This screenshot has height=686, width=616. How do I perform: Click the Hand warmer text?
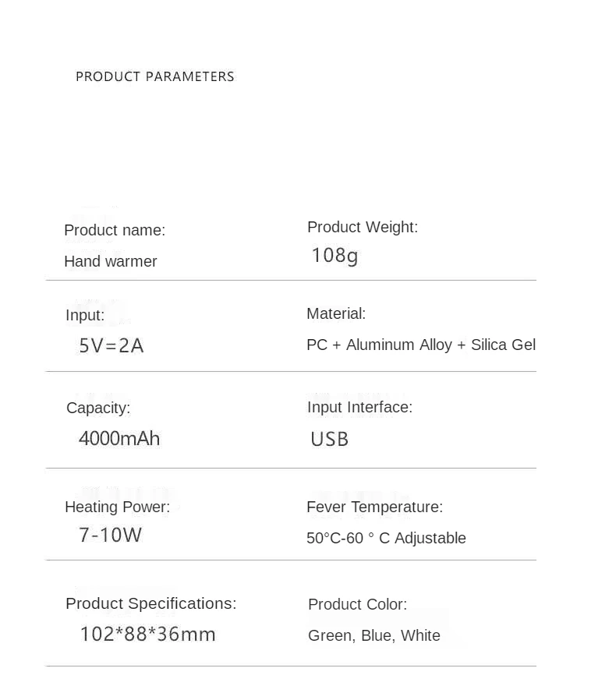110,261
